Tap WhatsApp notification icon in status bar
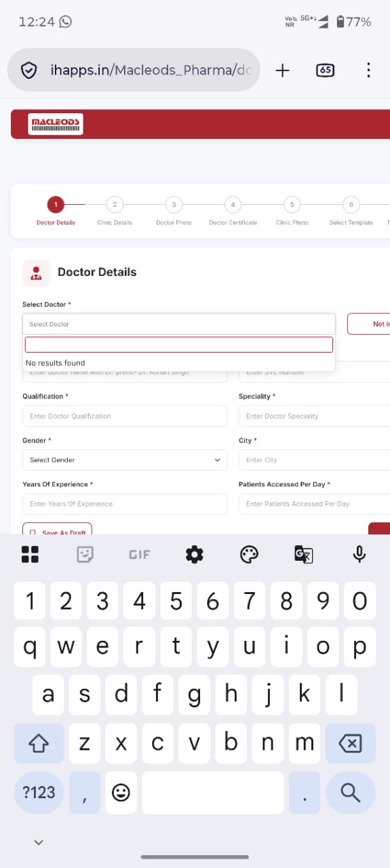This screenshot has width=390, height=868. click(x=66, y=22)
